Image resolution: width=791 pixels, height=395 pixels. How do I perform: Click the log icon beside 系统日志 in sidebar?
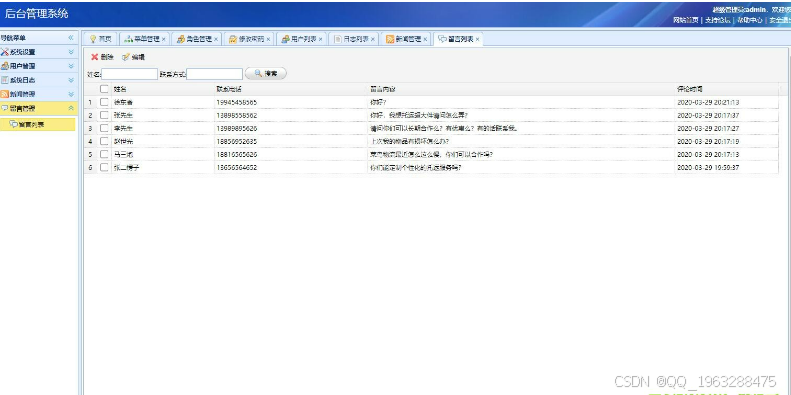(5, 80)
